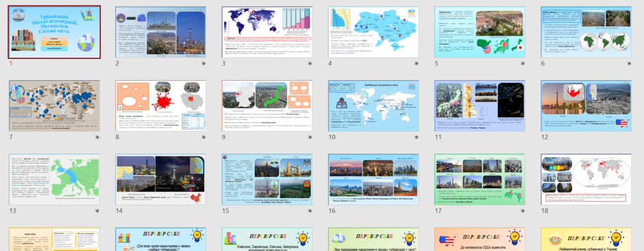Viewport: 644px width, 251px height.
Task: Click the slide number '13' label
Action: click(12, 211)
